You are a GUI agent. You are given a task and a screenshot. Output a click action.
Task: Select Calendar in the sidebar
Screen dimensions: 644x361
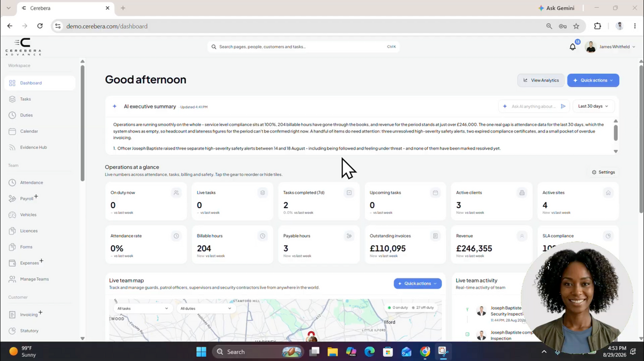click(x=40, y=131)
